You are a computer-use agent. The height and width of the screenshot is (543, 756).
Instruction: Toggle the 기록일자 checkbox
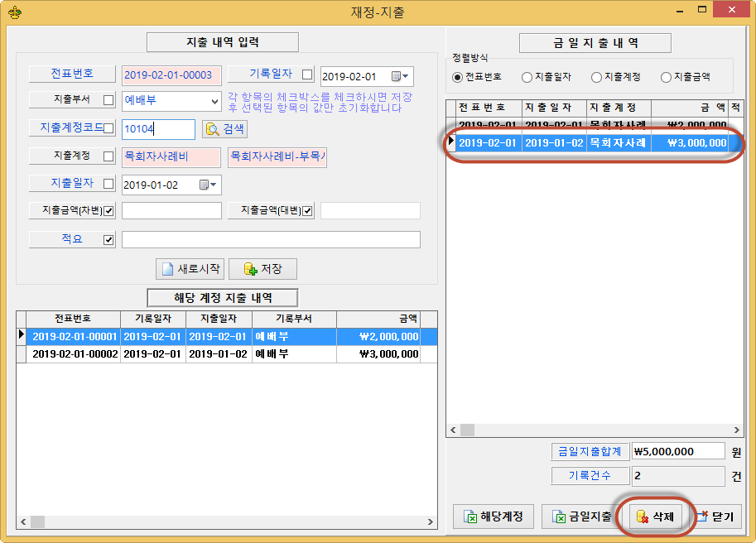[307, 74]
